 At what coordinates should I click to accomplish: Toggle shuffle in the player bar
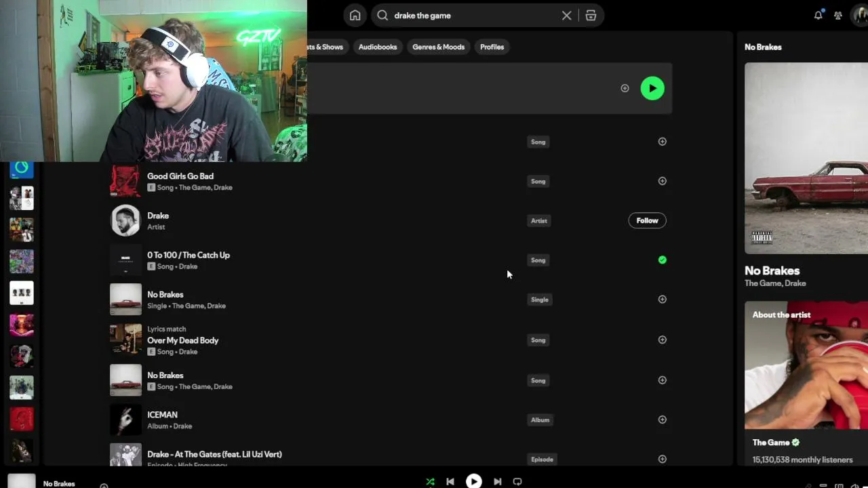click(430, 481)
